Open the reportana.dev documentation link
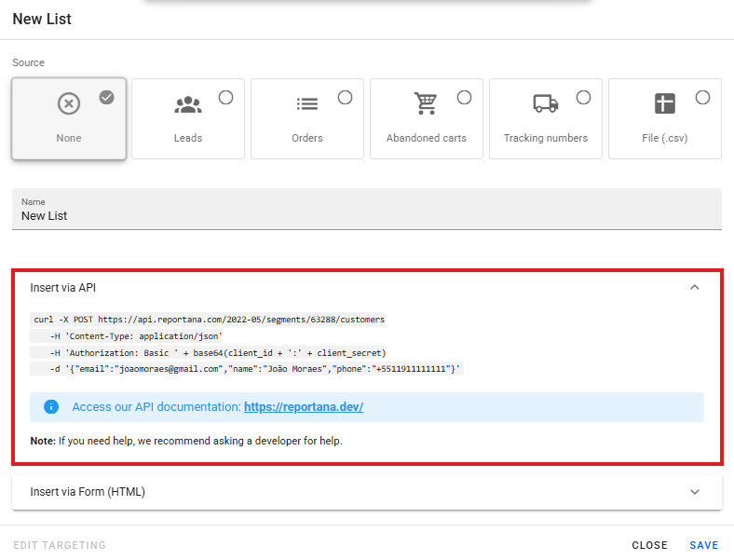Screen dimensions: 734x560 coord(303,407)
